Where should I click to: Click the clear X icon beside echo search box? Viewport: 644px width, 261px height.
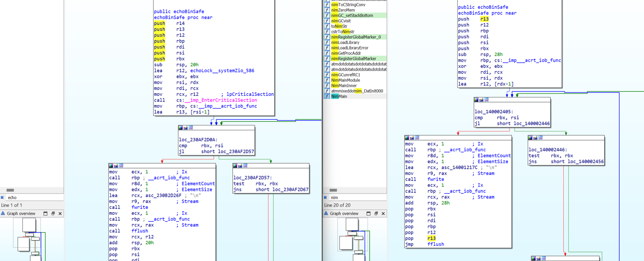(2, 197)
